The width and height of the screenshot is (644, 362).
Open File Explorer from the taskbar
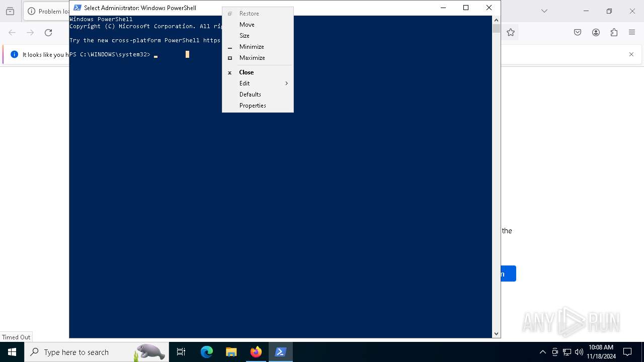tap(231, 352)
